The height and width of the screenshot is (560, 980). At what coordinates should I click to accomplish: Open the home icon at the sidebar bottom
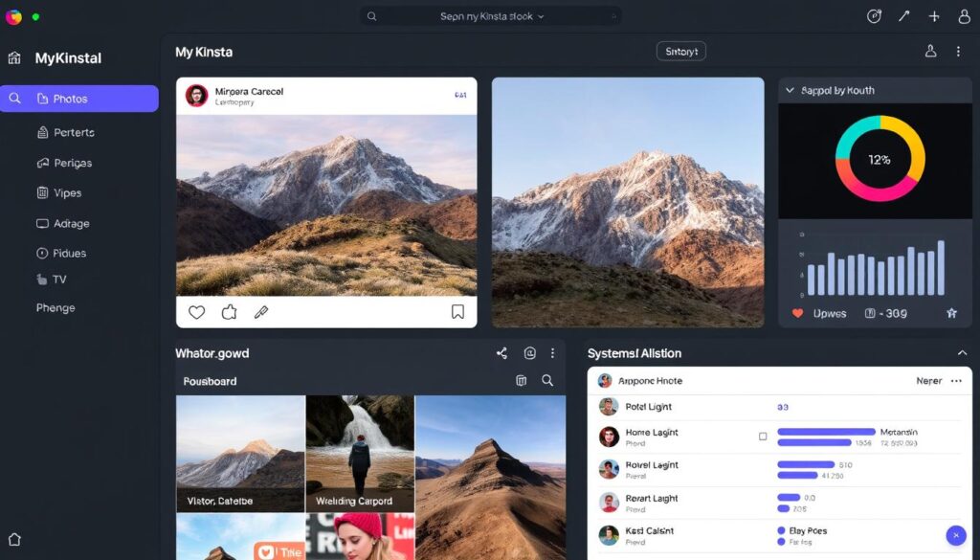coord(14,539)
